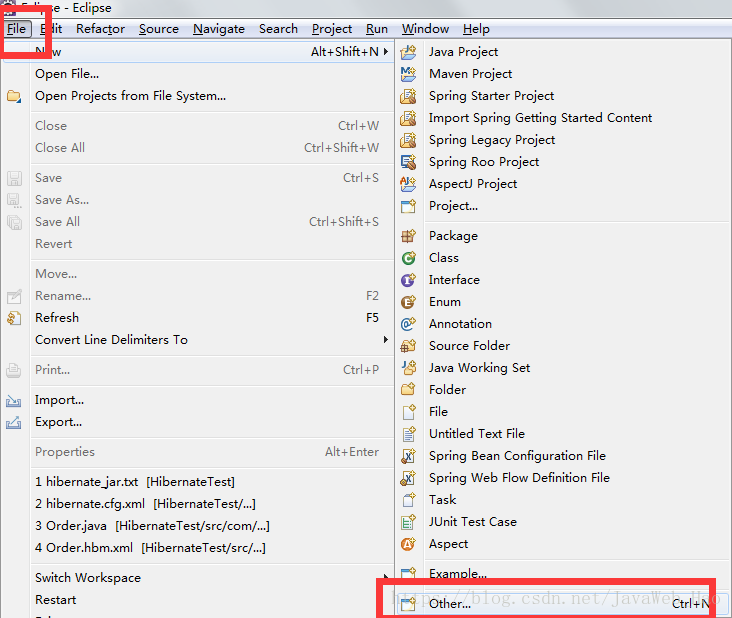This screenshot has width=732, height=618.
Task: Open the Project menu
Action: tap(331, 29)
